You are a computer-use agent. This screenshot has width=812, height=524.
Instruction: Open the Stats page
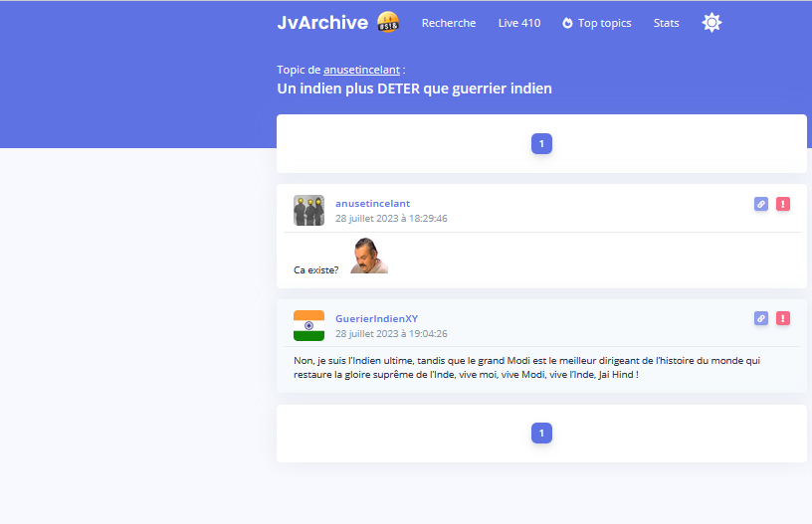pyautogui.click(x=667, y=23)
